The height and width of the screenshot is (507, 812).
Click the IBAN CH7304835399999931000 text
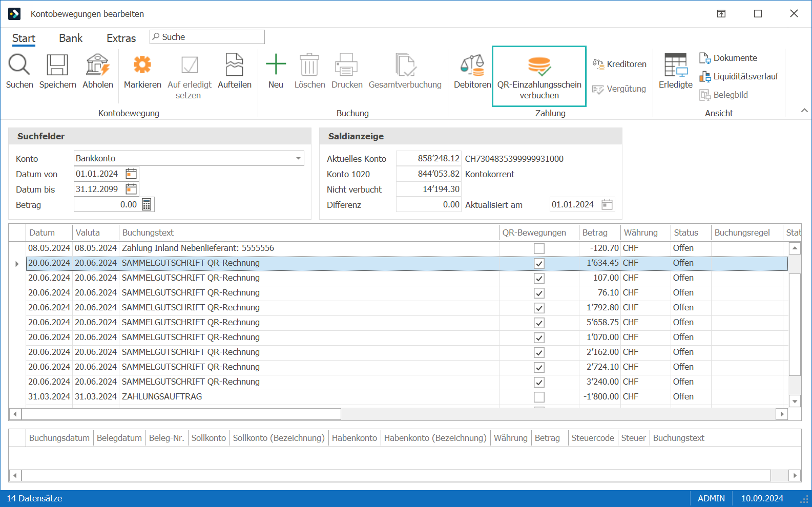[514, 159]
